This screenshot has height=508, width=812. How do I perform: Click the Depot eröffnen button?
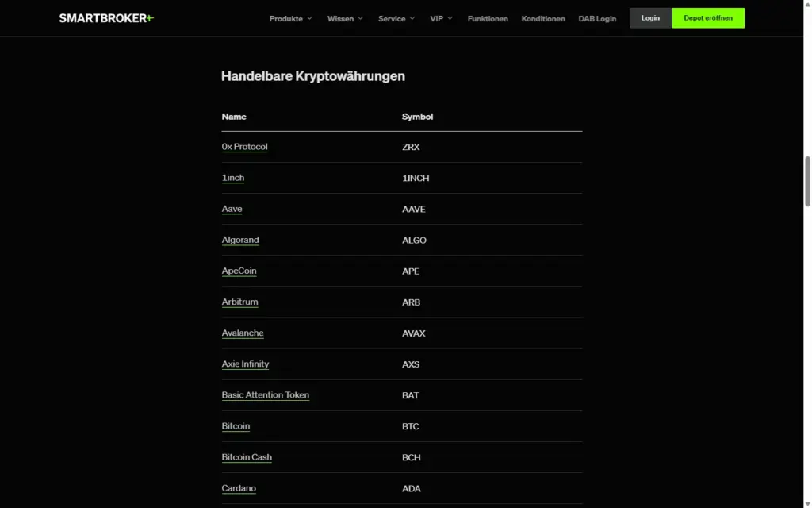[708, 18]
